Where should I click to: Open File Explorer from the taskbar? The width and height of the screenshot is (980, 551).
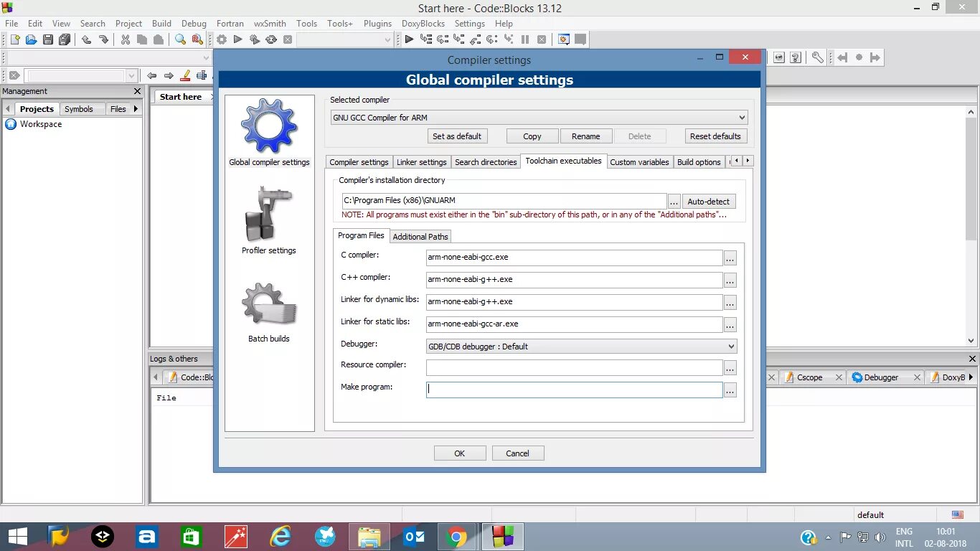tap(369, 537)
